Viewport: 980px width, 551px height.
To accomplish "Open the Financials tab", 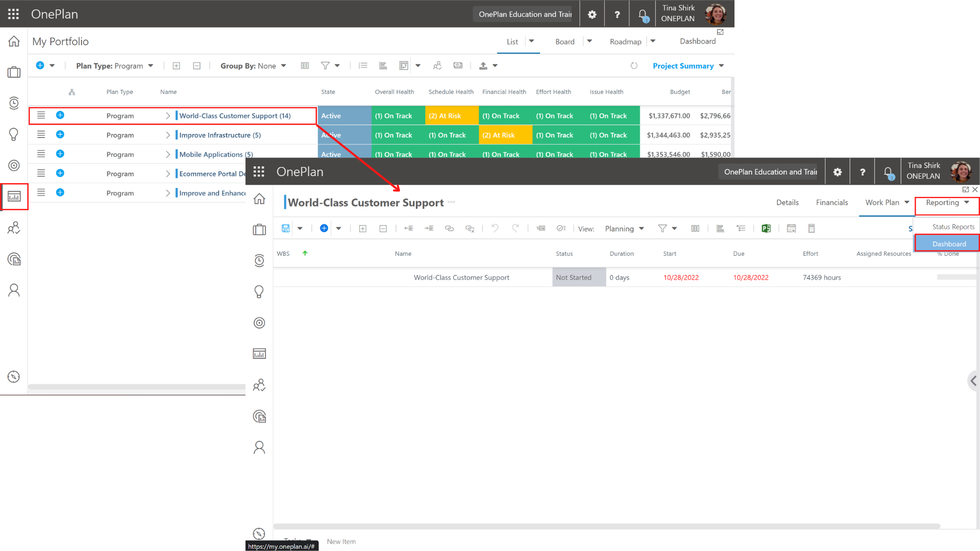I will point(832,203).
